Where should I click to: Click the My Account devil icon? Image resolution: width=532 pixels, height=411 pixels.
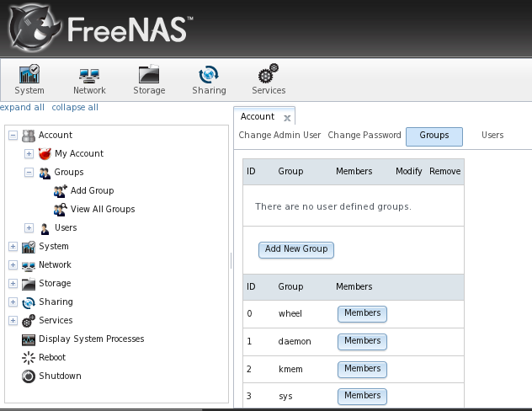click(x=45, y=154)
